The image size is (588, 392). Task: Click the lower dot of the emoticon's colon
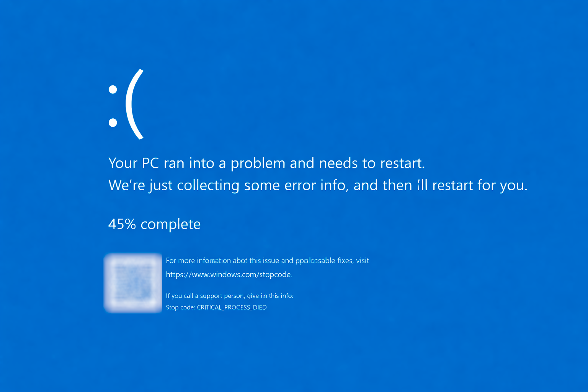113,122
